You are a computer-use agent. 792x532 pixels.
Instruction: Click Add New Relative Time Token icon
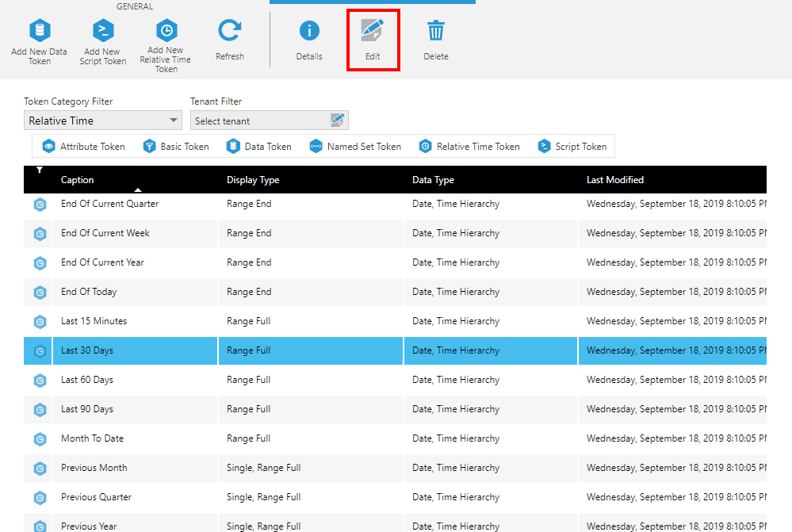point(166,32)
